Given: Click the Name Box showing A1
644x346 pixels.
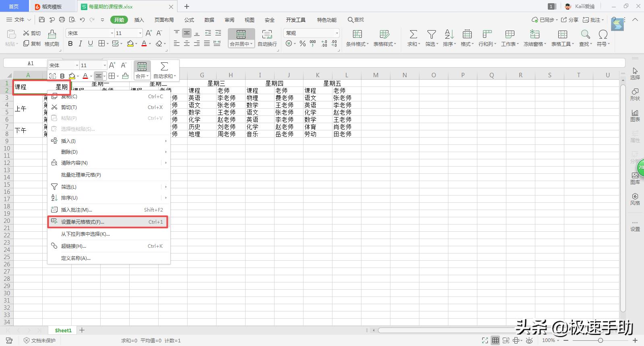Looking at the screenshot, I should click(x=31, y=63).
